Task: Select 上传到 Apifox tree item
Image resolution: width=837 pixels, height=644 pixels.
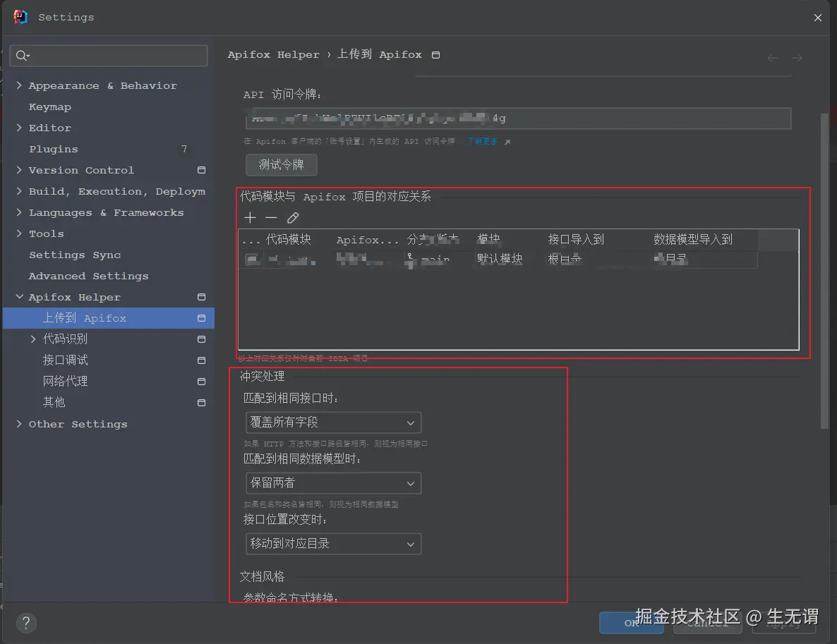Action: 109,318
